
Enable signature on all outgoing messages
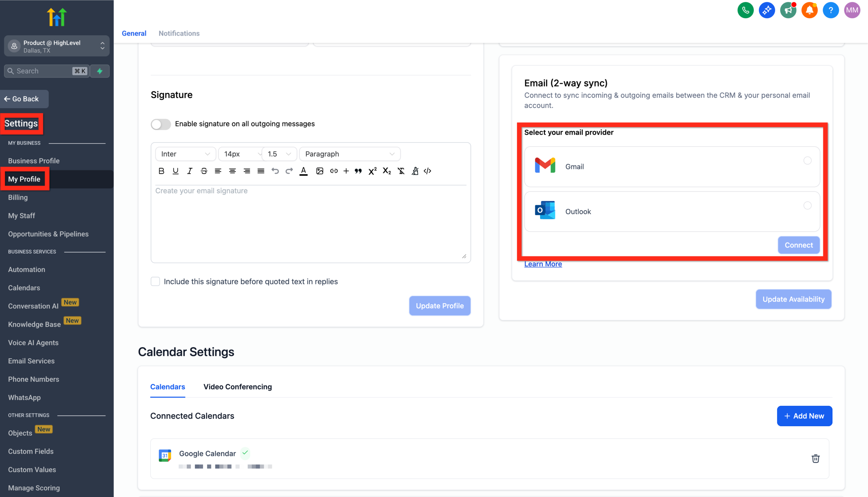coord(160,124)
